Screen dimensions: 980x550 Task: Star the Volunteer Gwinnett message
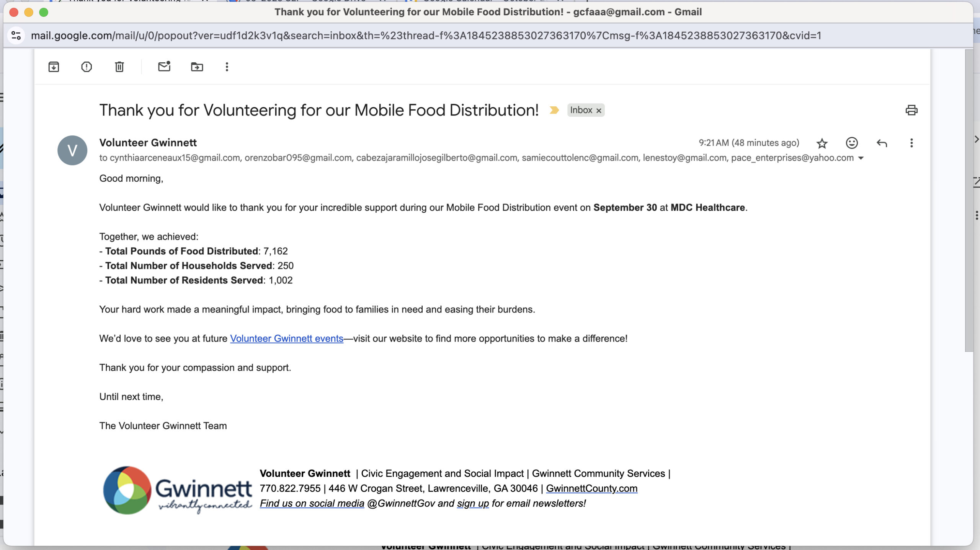coord(822,143)
